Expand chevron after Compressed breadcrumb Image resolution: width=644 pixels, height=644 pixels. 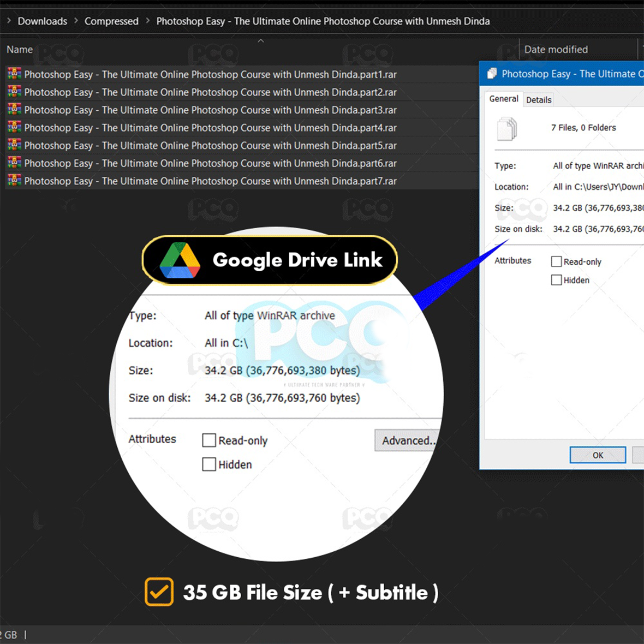point(147,21)
